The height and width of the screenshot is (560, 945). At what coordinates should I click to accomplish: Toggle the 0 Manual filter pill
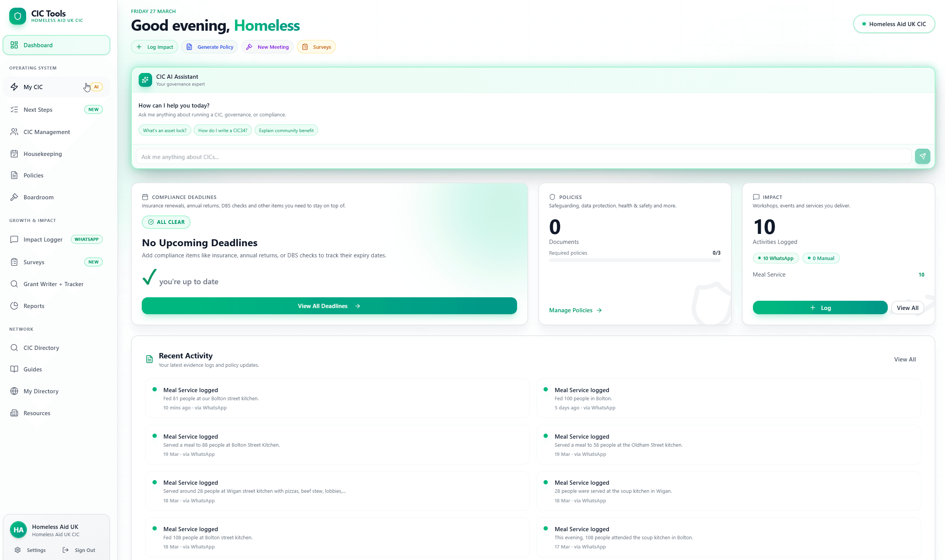821,258
